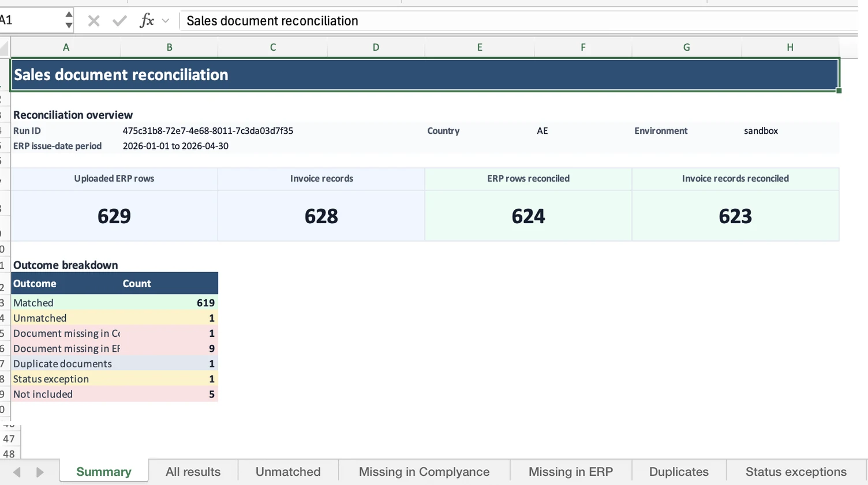868x485 pixels.
Task: Select column C header
Action: (273, 47)
